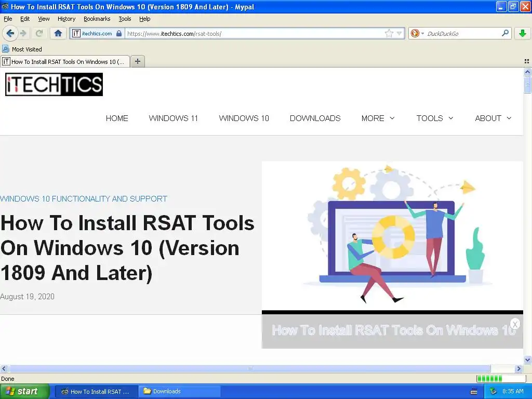Click the green page loading progress bar
Viewport: 532px width, 399px height.
(501, 378)
